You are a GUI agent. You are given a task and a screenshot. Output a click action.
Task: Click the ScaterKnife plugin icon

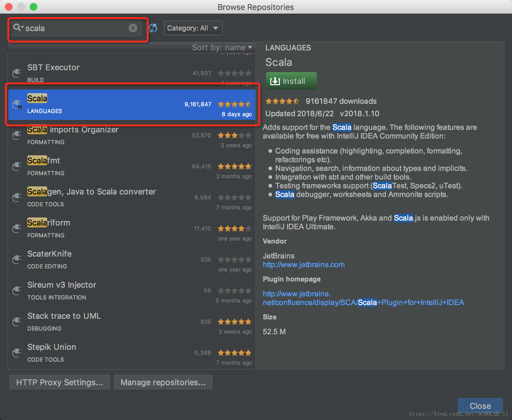[x=17, y=260]
